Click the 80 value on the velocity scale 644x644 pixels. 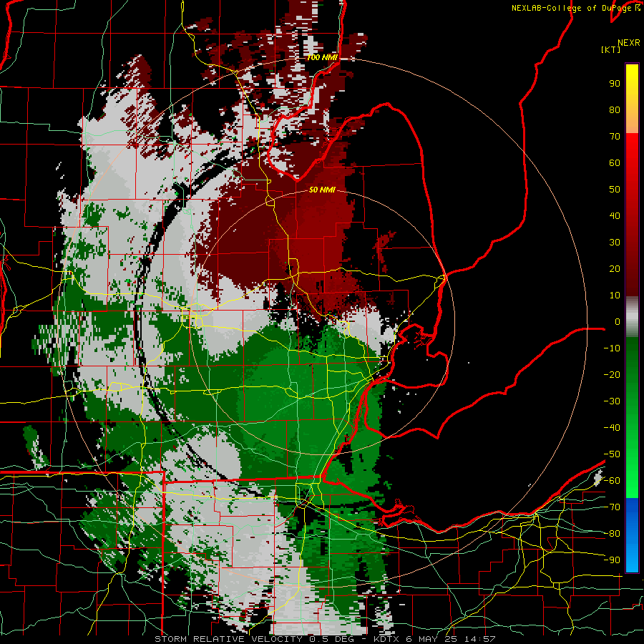(615, 110)
